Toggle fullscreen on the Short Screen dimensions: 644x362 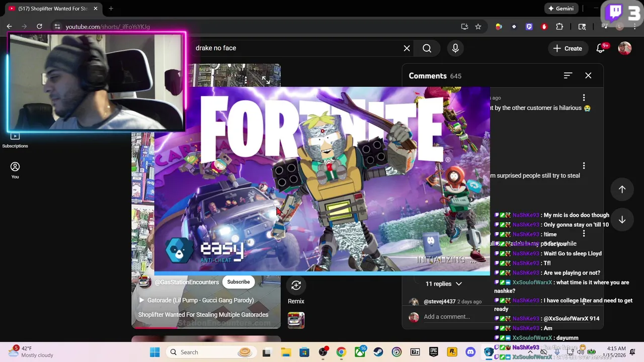point(266,79)
